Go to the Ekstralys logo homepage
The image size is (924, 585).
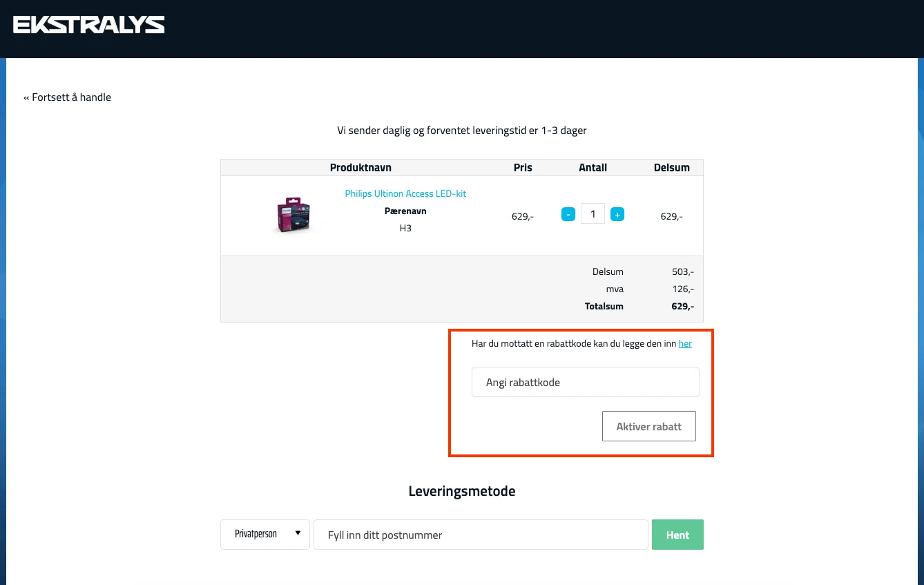pos(88,26)
